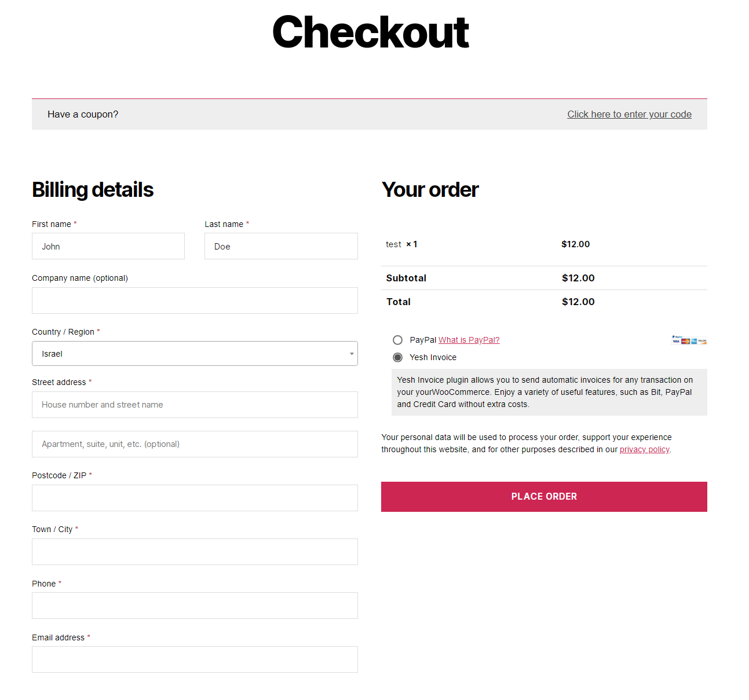Open the Country / Region dropdown

tap(195, 354)
